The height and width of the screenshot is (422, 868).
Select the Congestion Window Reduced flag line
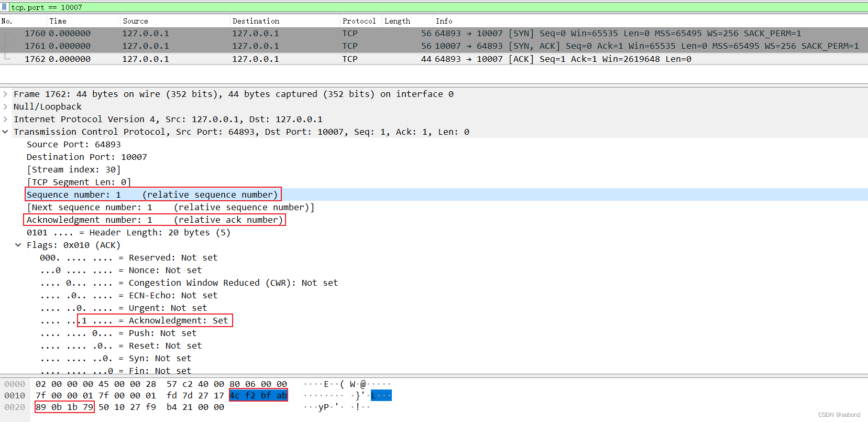click(x=189, y=283)
